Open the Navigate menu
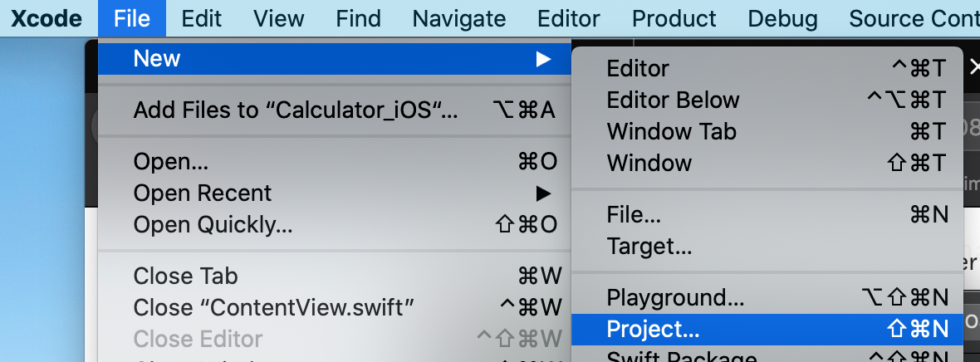980x362 pixels. coord(458,18)
